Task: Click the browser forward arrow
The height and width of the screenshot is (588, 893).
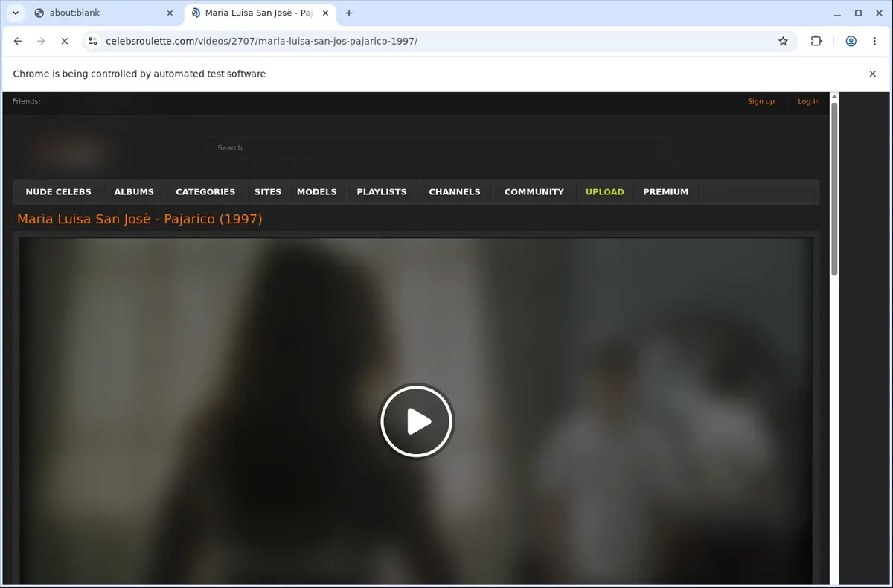Action: click(x=41, y=41)
